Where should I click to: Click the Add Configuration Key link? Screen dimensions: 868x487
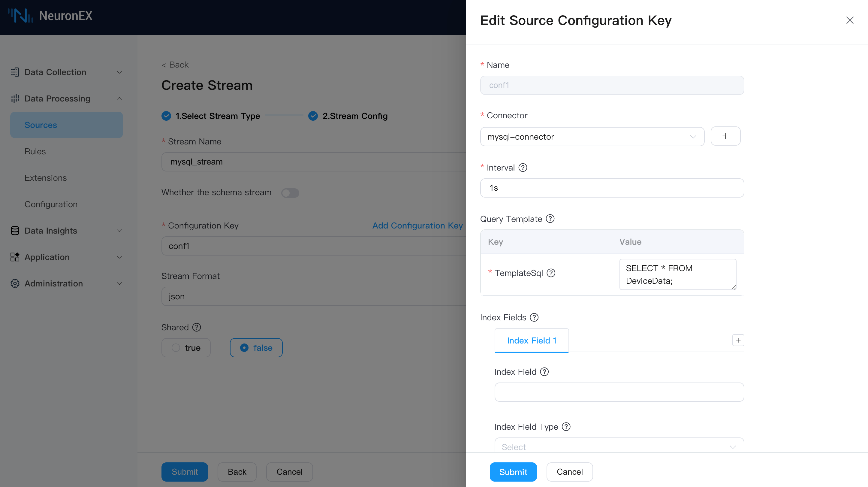tap(417, 225)
